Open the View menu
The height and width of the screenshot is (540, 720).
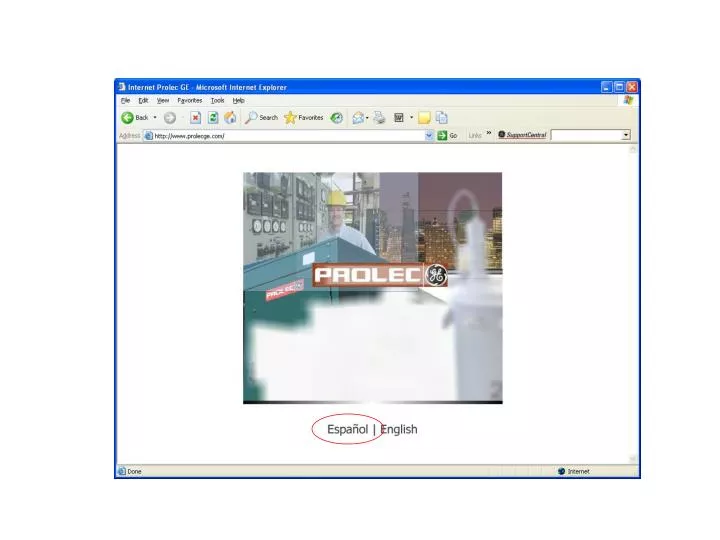point(163,100)
